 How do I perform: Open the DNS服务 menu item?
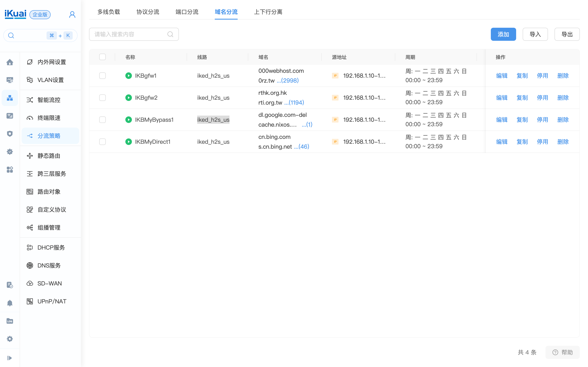(x=49, y=265)
